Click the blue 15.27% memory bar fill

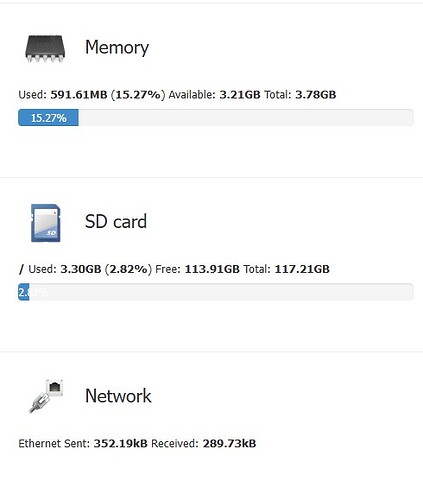tap(48, 118)
